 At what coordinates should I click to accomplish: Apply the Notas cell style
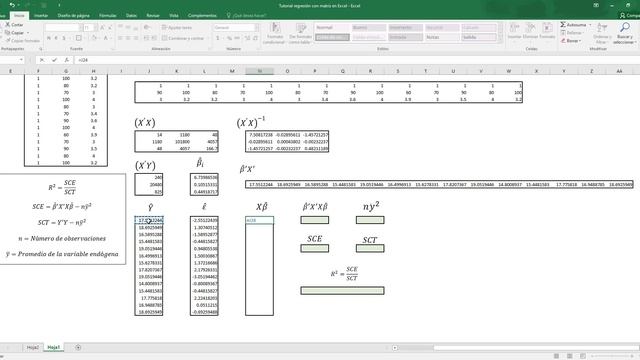tap(442, 37)
